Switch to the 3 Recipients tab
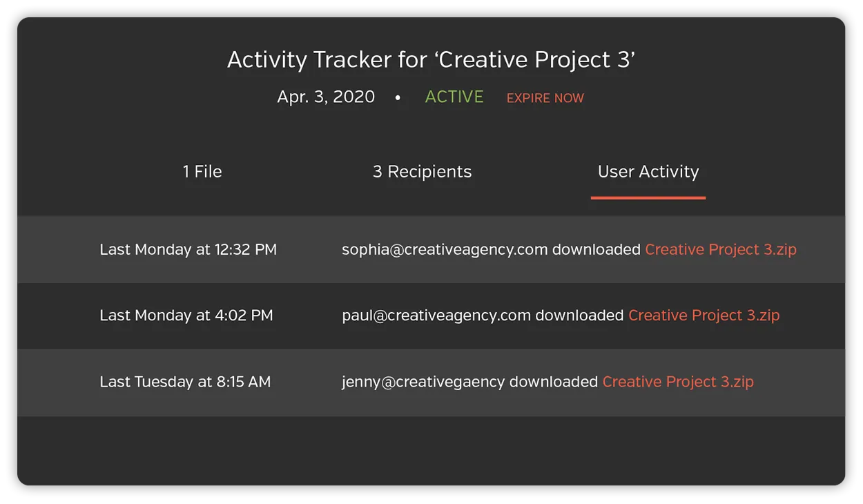The width and height of the screenshot is (863, 504). pyautogui.click(x=422, y=172)
